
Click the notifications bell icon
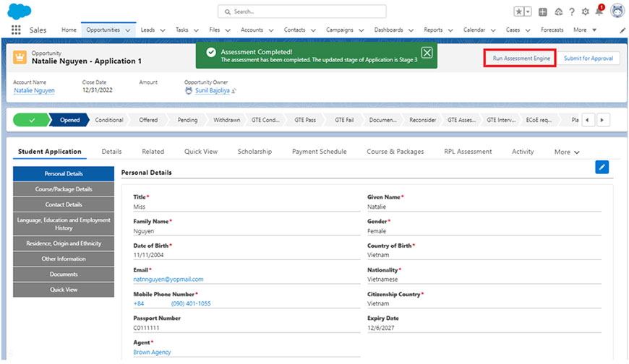pos(599,12)
